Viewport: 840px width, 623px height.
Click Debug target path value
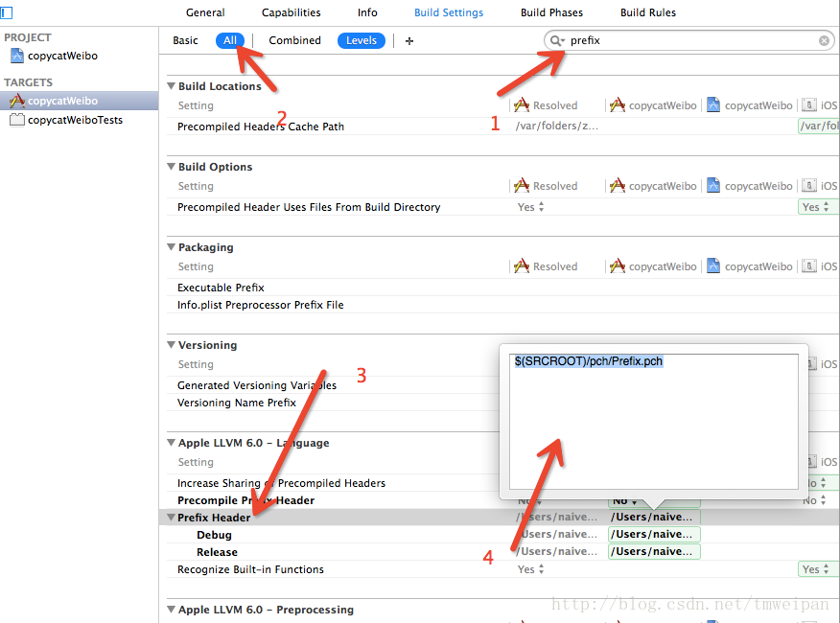654,534
